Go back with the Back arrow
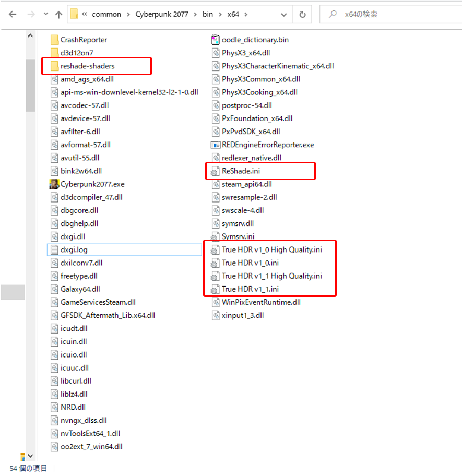The image size is (462, 476). (13, 14)
